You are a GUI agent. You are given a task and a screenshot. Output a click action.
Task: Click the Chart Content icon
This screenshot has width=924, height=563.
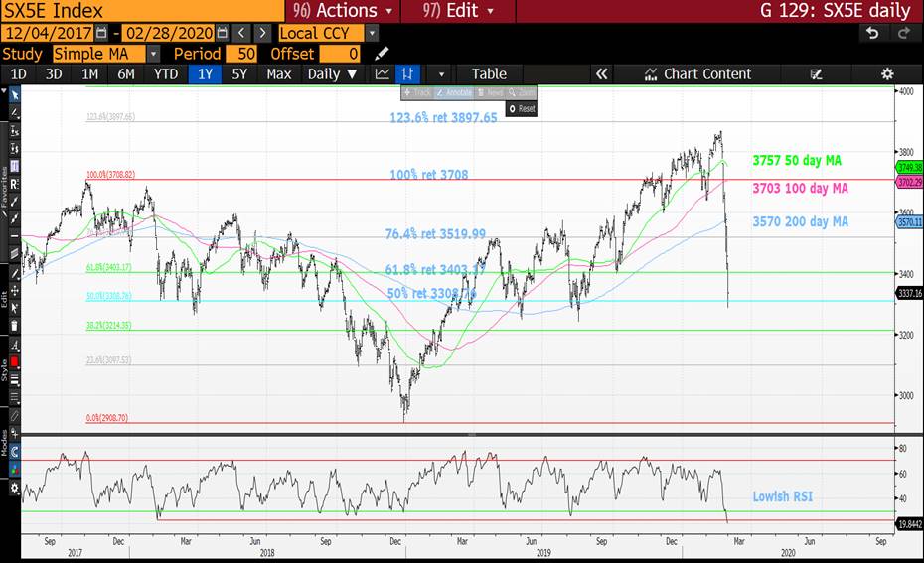(x=651, y=74)
